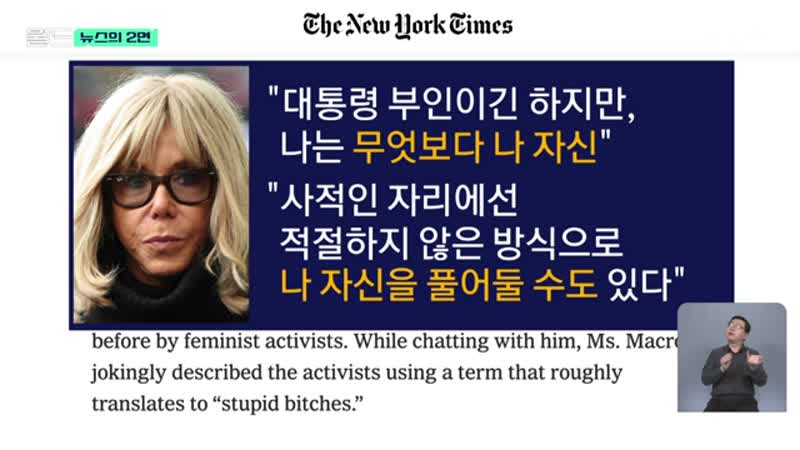This screenshot has width=800, height=450.
Task: Click the sign language interpreter inset video
Action: click(732, 357)
